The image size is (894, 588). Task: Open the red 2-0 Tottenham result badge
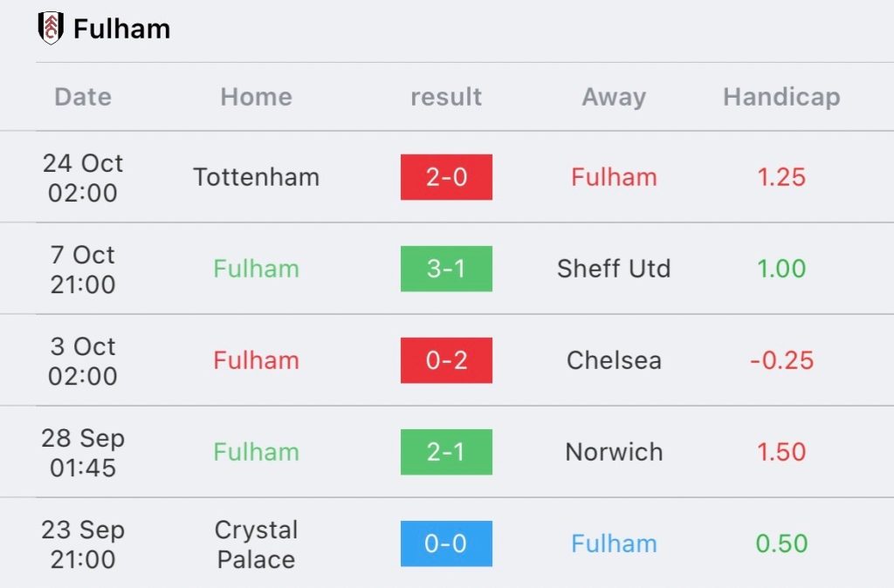coord(446,177)
